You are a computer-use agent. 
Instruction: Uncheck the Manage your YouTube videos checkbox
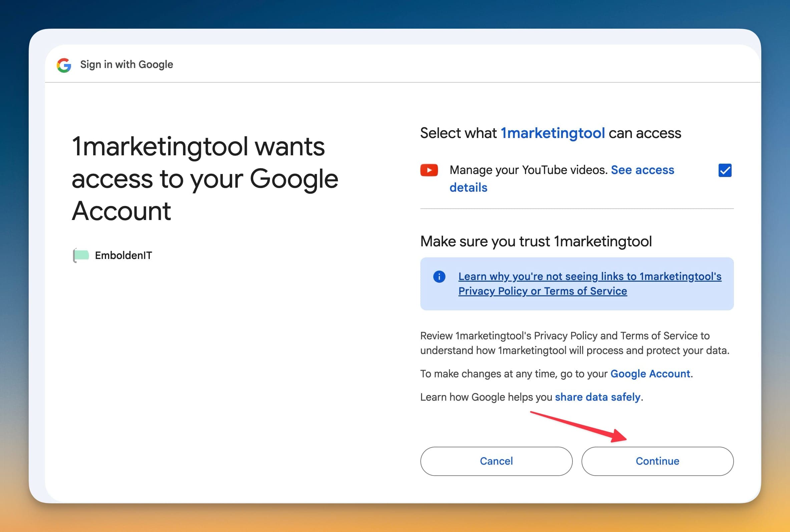725,170
